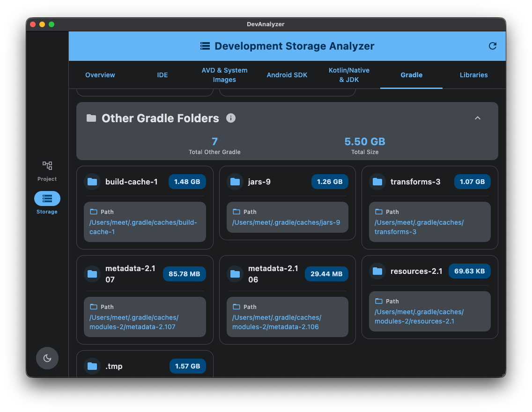Click the 1.57 GB size badge
The image size is (532, 412).
coord(188,366)
